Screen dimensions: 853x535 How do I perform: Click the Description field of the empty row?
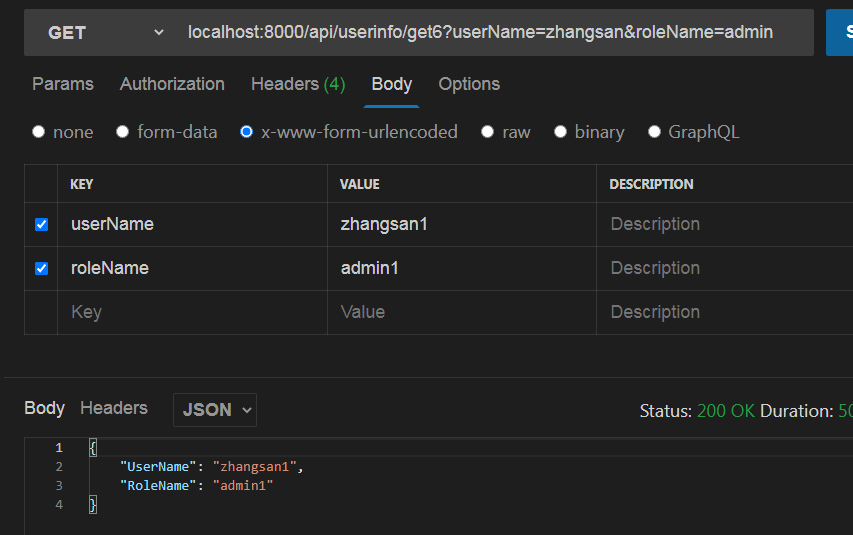pyautogui.click(x=725, y=312)
